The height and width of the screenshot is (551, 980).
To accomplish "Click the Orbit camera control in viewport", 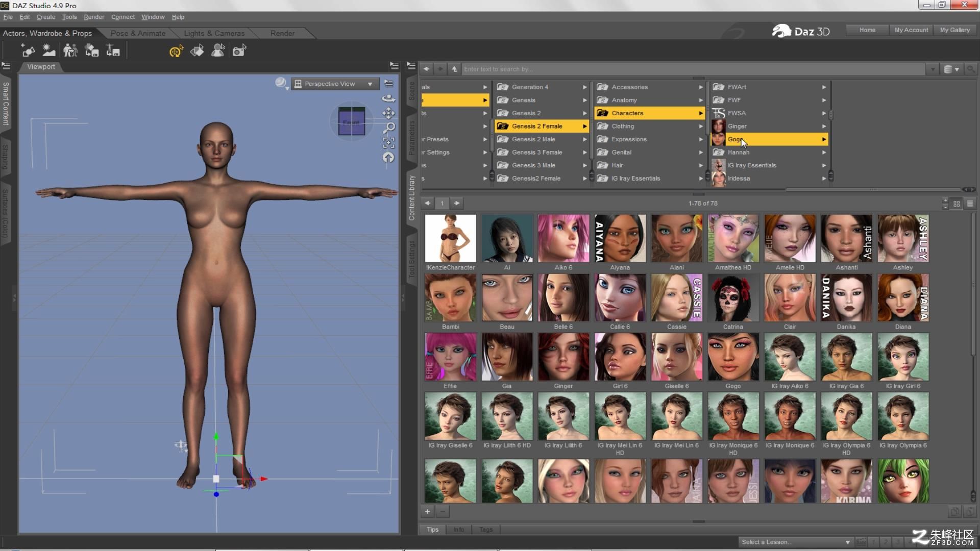I will coord(388,98).
